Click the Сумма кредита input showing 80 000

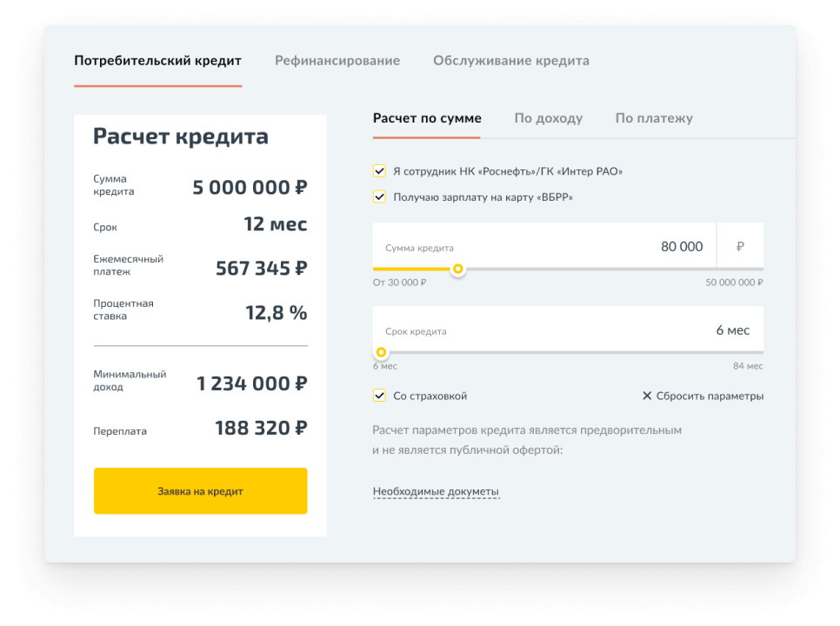(544, 246)
